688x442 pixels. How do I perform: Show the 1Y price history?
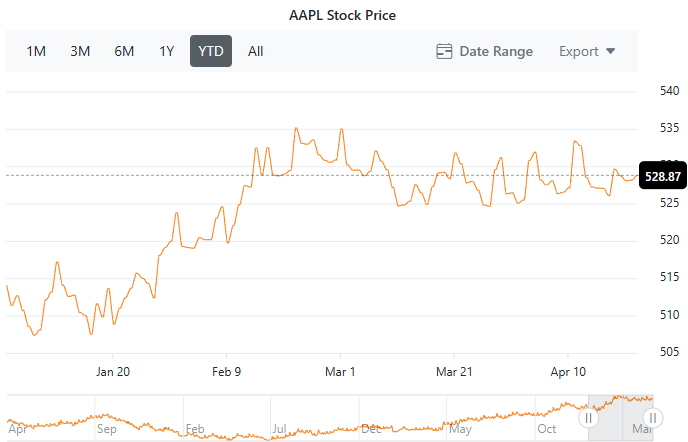pos(167,51)
